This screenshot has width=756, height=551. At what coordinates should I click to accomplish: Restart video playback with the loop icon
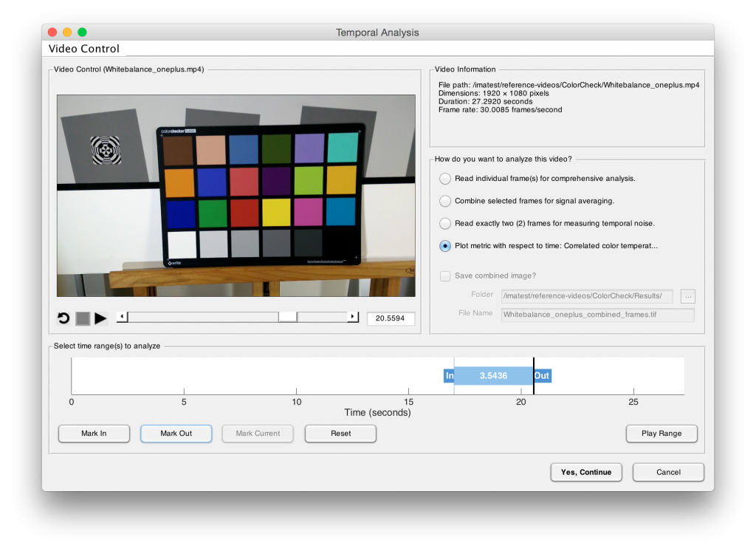point(63,318)
